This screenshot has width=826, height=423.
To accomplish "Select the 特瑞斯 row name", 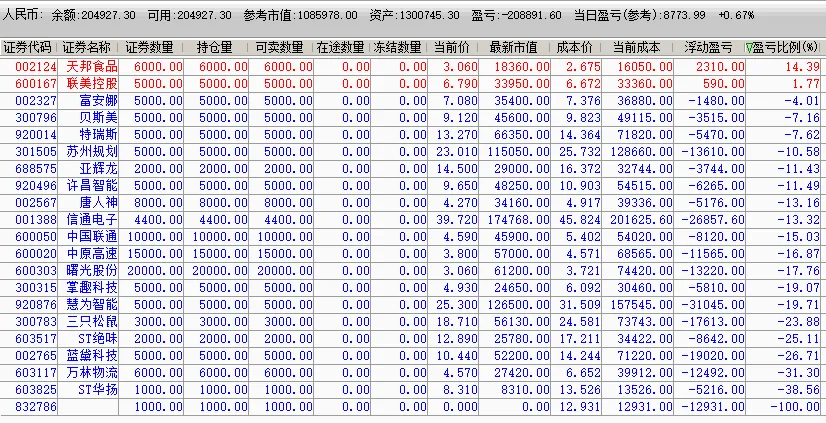I will 99,134.
